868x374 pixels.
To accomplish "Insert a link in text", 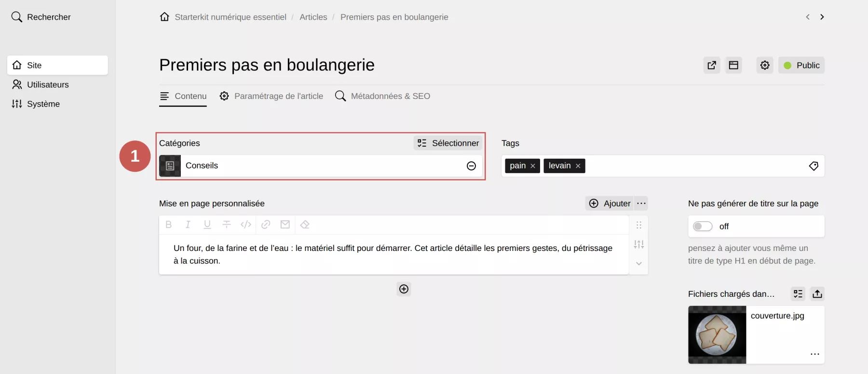I will [x=266, y=224].
